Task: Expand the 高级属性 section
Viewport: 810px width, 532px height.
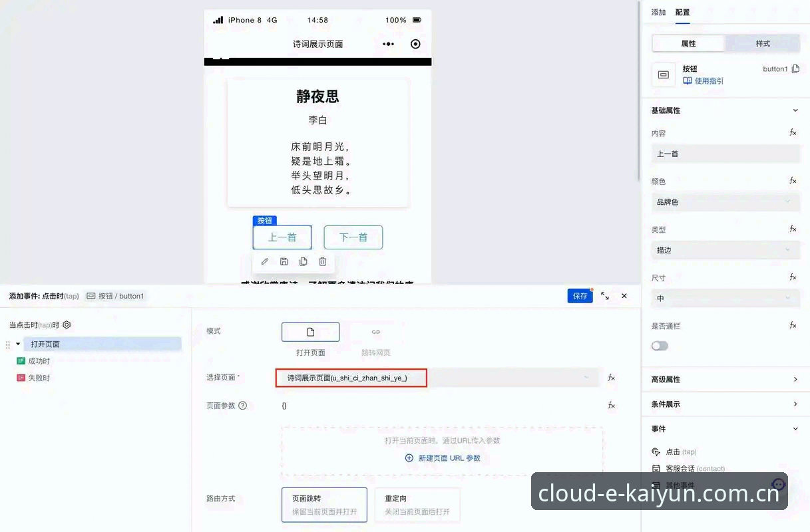Action: pyautogui.click(x=795, y=379)
